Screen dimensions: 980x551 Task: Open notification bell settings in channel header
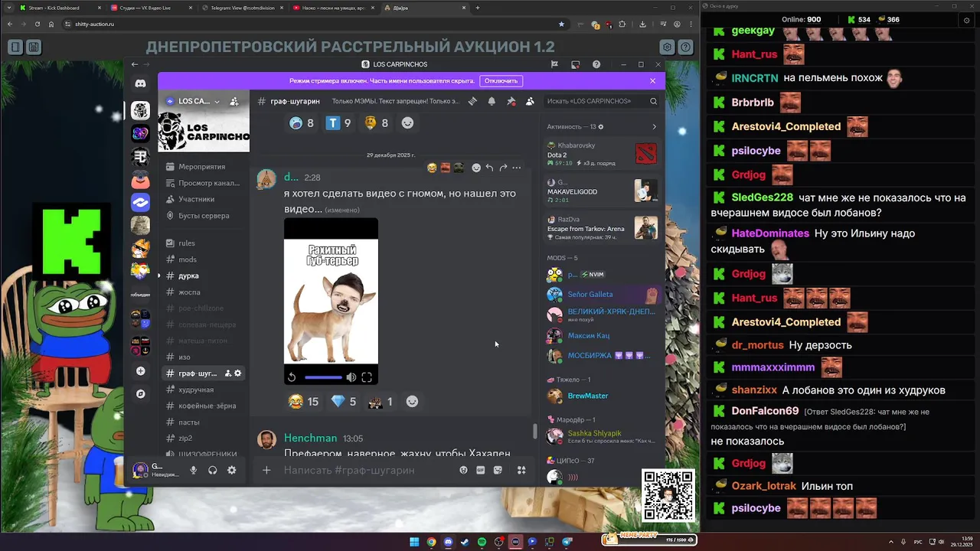point(492,101)
